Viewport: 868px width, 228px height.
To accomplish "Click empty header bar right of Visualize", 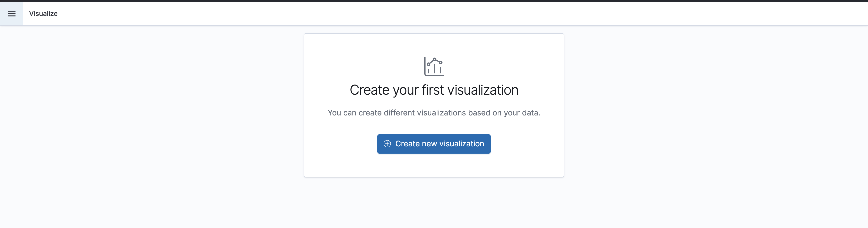I will 438,14.
